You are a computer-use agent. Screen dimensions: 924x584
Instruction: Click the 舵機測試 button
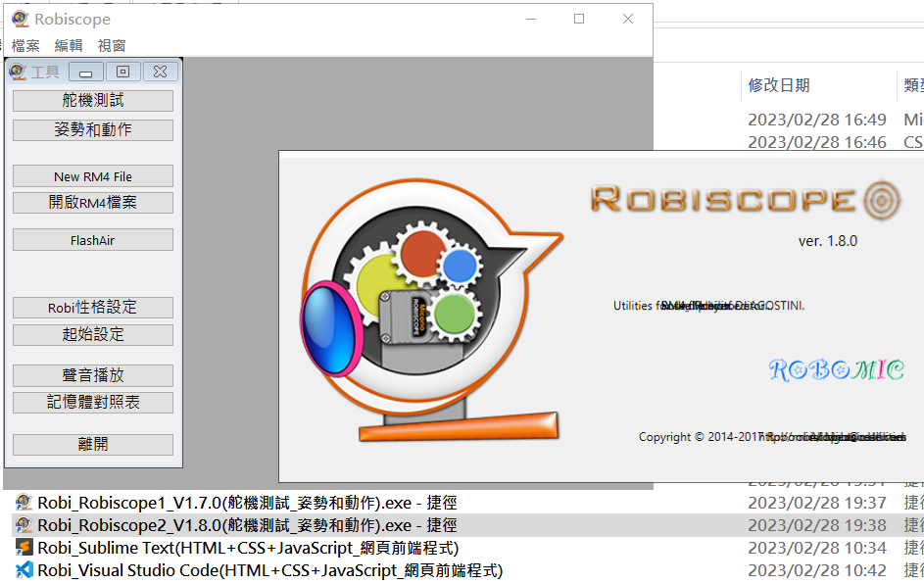tap(93, 100)
